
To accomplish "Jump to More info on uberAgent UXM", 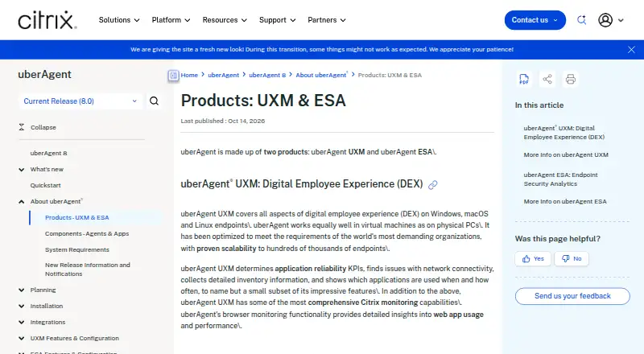I will tap(566, 154).
